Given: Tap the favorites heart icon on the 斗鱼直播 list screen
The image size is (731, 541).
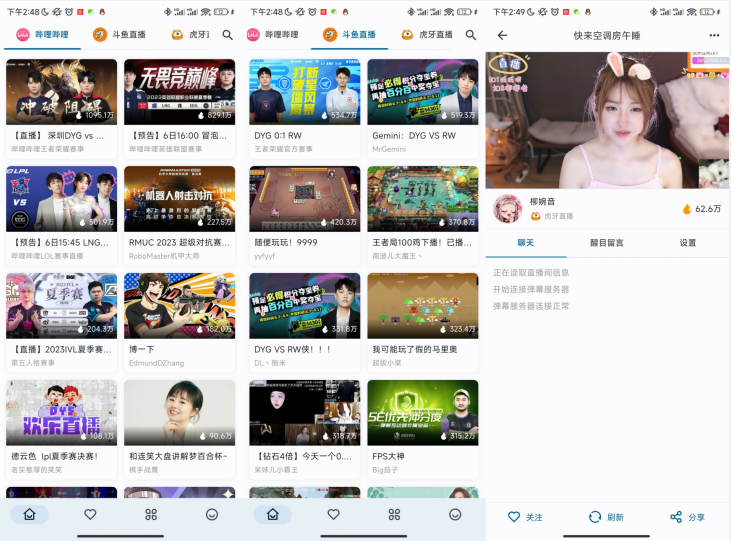Looking at the screenshot, I should [333, 514].
